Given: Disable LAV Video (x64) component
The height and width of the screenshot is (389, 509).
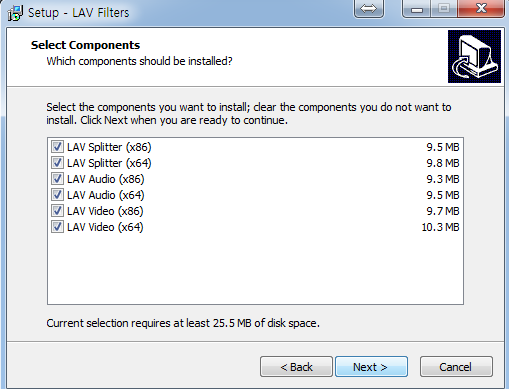Looking at the screenshot, I should [x=57, y=227].
